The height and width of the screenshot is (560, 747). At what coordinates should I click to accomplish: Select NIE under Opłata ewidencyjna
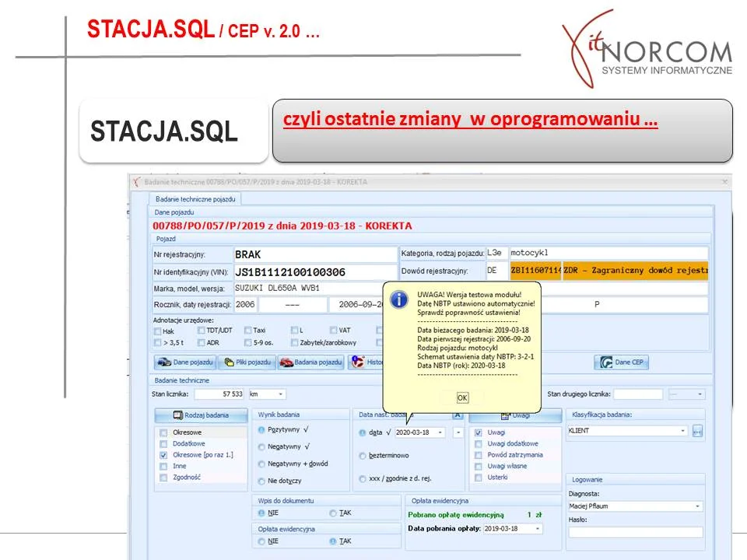pyautogui.click(x=261, y=542)
